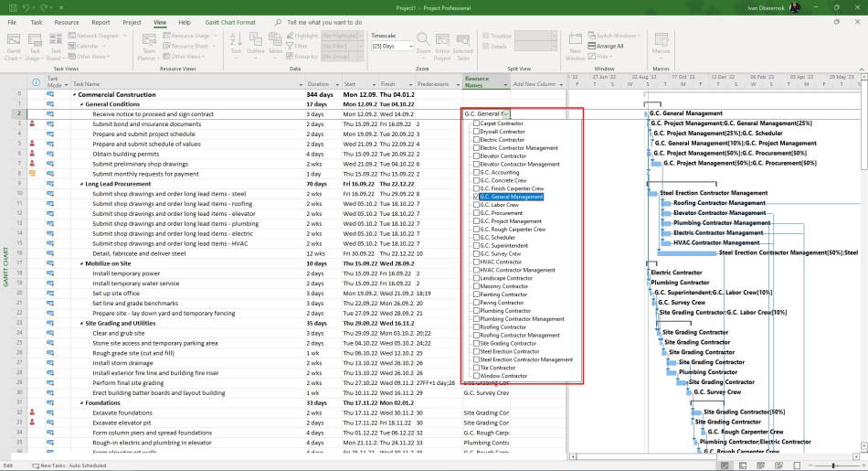Image resolution: width=868 pixels, height=471 pixels.
Task: Switch to Resource Usage view
Action: point(190,36)
